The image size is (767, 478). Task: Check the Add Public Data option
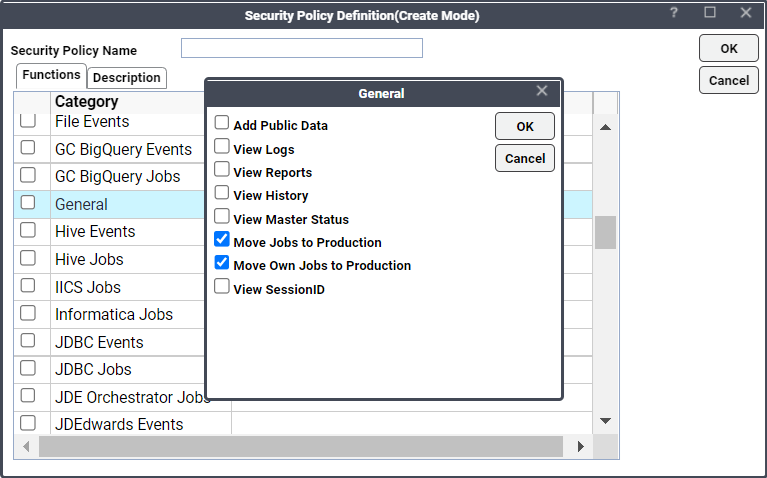tap(222, 123)
